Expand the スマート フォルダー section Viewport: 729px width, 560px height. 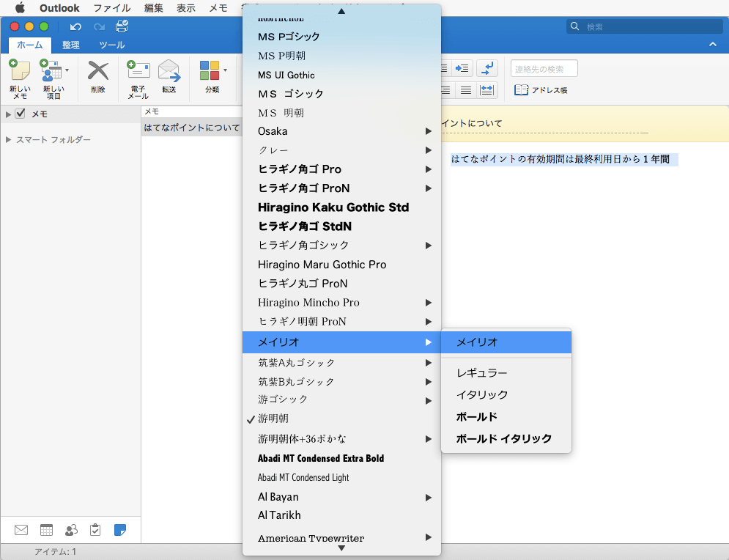[8, 139]
